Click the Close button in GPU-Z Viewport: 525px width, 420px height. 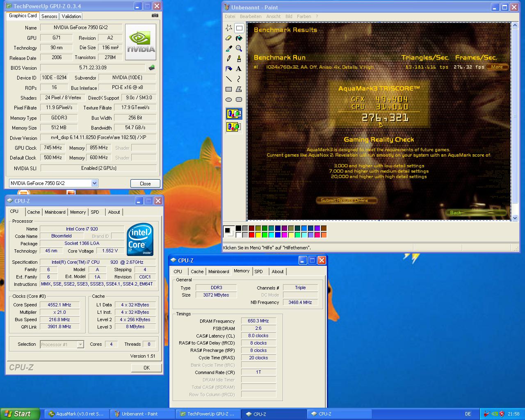click(145, 183)
